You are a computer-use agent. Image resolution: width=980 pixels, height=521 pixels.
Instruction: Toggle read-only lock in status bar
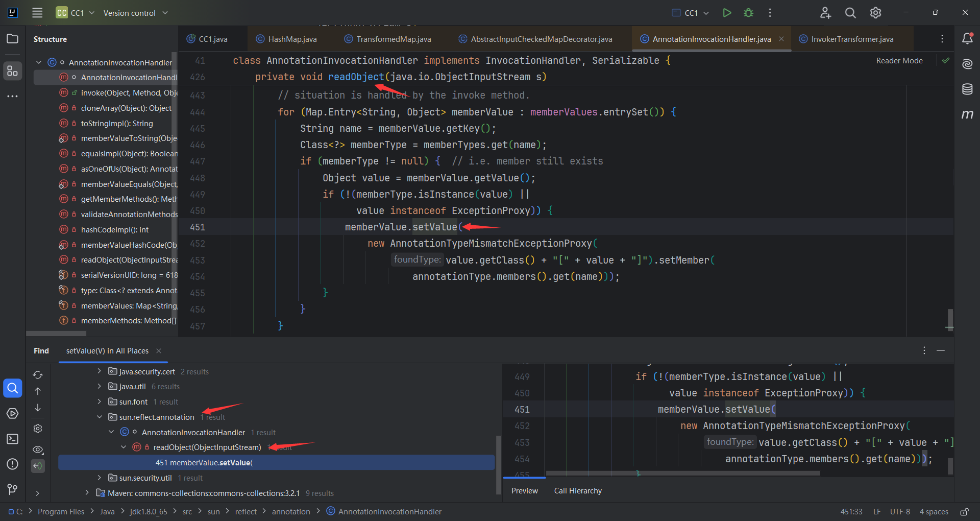(964, 512)
